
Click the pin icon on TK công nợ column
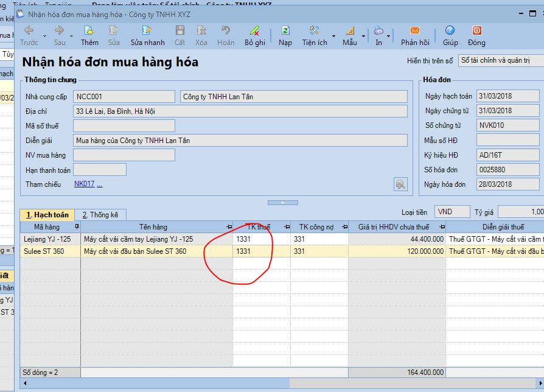coord(344,227)
